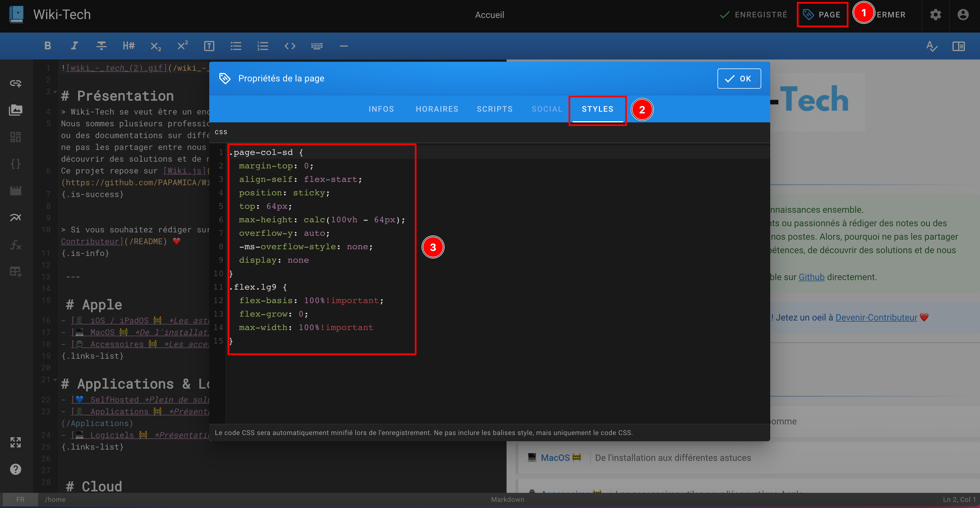The width and height of the screenshot is (980, 508).
Task: Toggle distraction-free fullscreen mode icon
Action: click(16, 442)
